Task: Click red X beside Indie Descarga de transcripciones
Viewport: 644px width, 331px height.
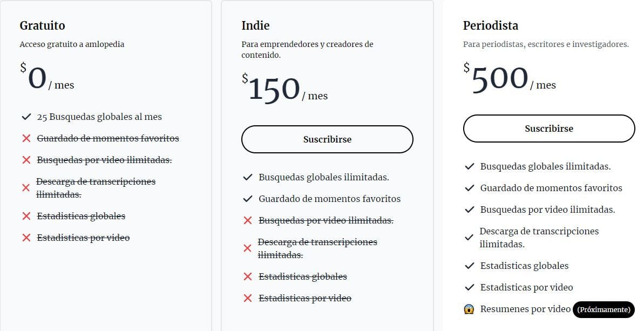Action: point(248,248)
